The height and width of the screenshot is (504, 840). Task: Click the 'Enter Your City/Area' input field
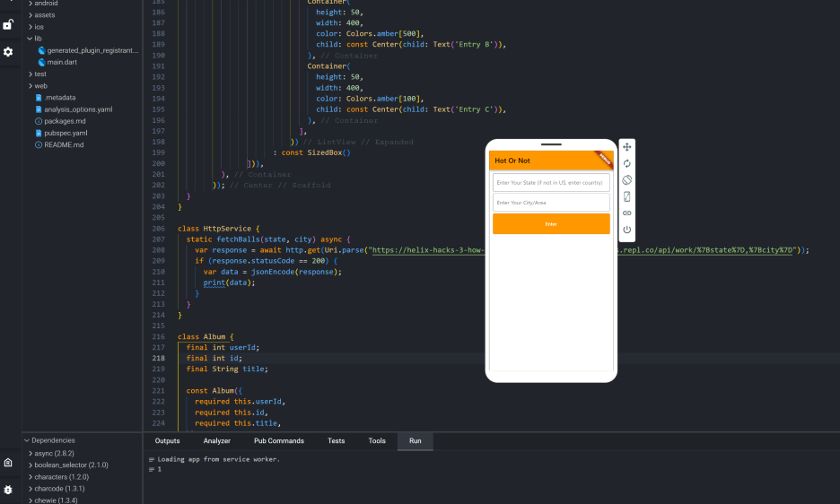point(551,203)
